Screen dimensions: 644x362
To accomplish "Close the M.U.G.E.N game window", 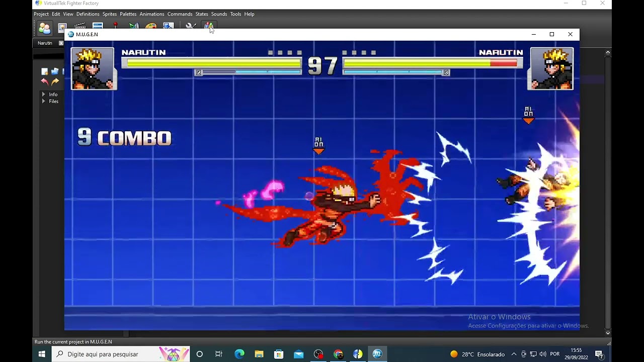I will click(570, 34).
